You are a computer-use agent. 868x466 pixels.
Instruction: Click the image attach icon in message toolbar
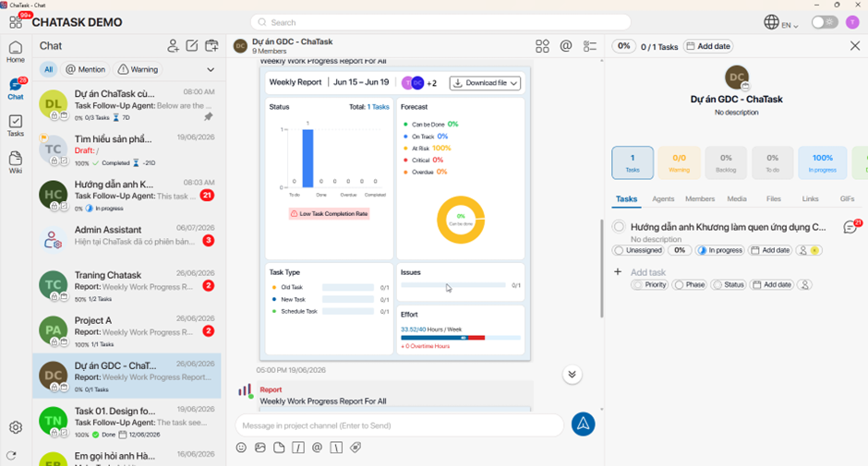click(260, 448)
